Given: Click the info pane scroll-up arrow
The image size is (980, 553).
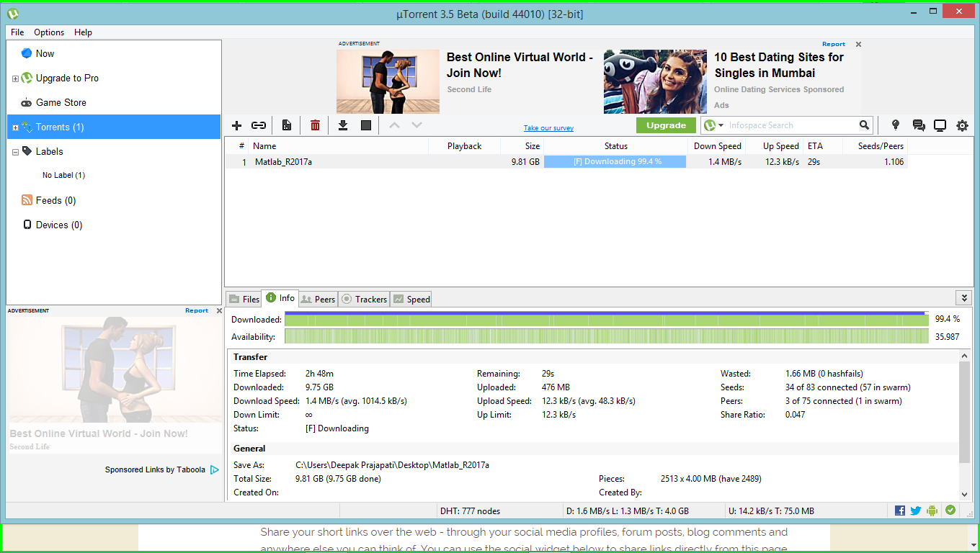Looking at the screenshot, I should (x=965, y=356).
